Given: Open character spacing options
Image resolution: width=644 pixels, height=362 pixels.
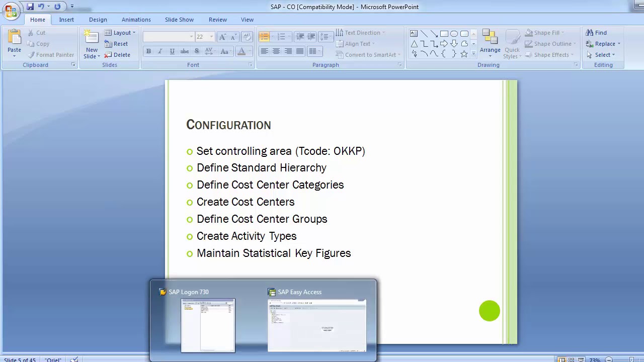Looking at the screenshot, I should (x=209, y=51).
